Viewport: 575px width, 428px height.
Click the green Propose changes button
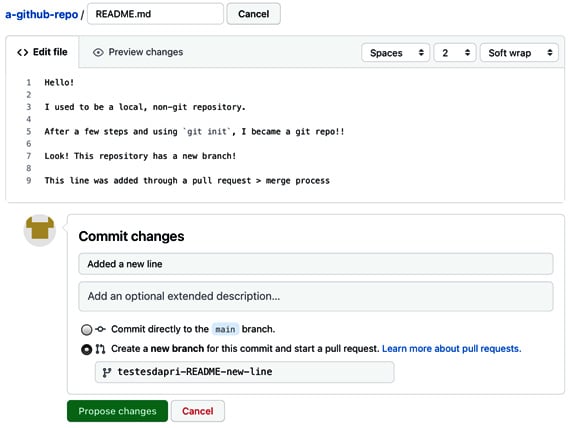pyautogui.click(x=117, y=411)
